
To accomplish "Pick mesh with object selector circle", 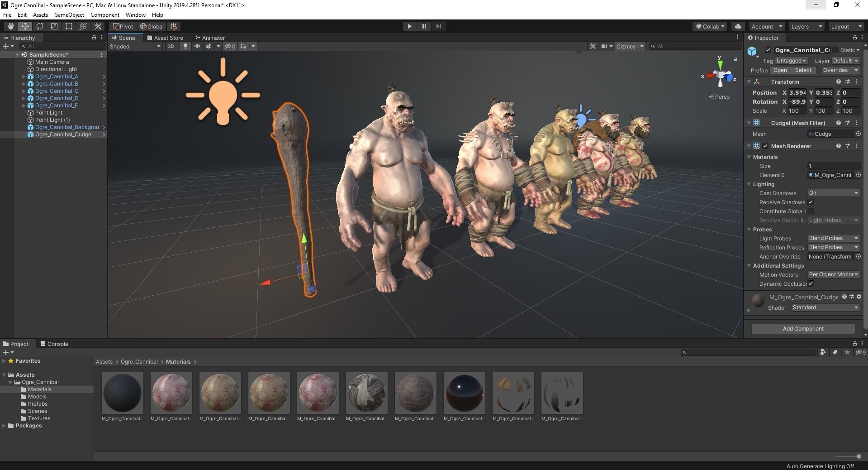I will (x=858, y=134).
